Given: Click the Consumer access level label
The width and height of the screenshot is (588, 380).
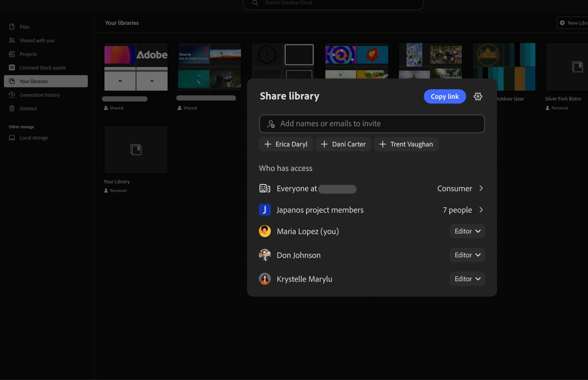Looking at the screenshot, I should point(454,188).
